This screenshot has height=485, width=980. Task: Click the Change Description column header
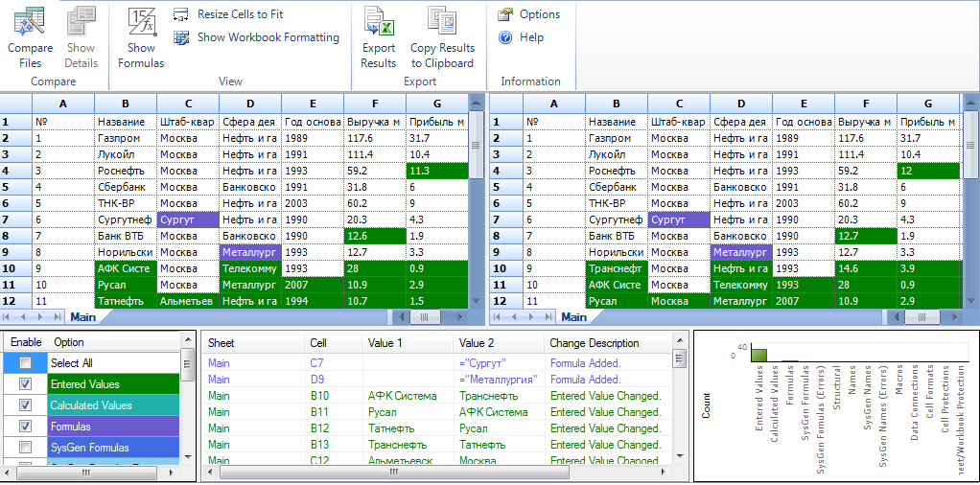[594, 343]
